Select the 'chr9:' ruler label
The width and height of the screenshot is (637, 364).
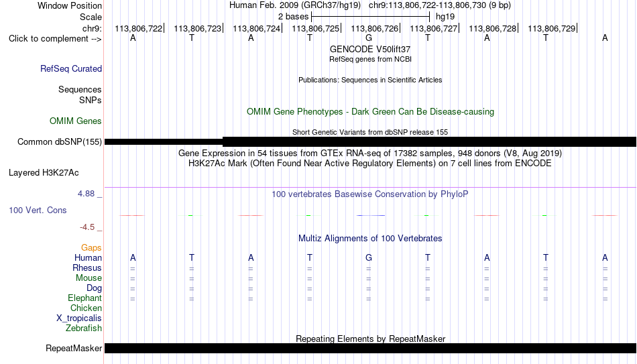click(x=92, y=28)
